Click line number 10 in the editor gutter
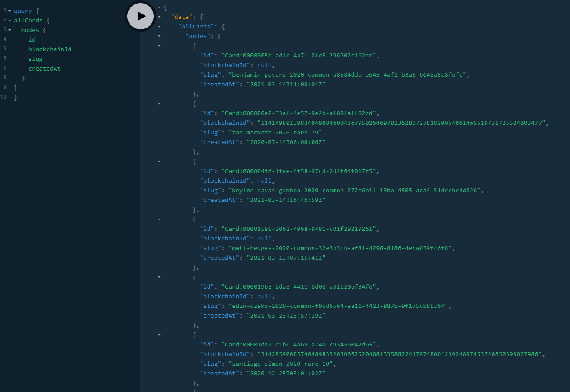 coord(4,97)
